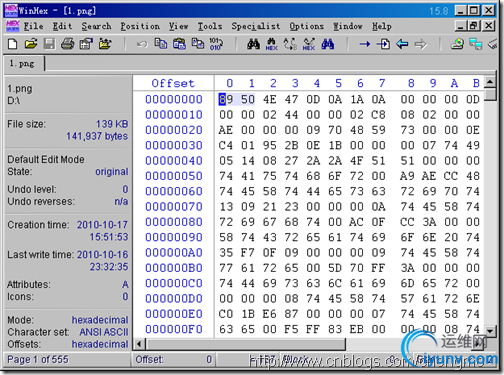Image resolution: width=504 pixels, height=375 pixels.
Task: Select byte 50 in row 00000000
Action: (x=248, y=99)
